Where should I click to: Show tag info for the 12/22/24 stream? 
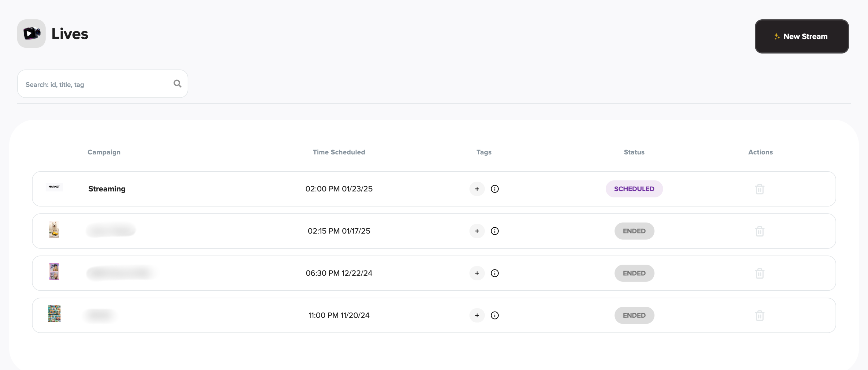(x=494, y=273)
